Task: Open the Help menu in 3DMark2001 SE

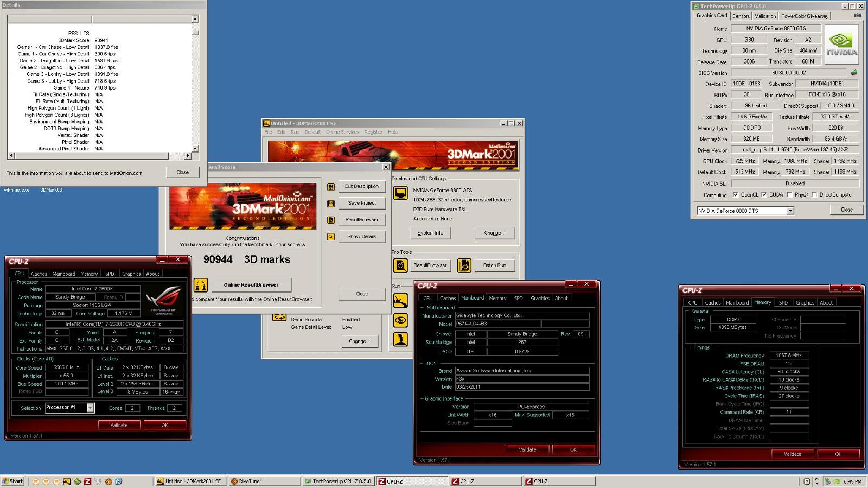Action: 392,132
